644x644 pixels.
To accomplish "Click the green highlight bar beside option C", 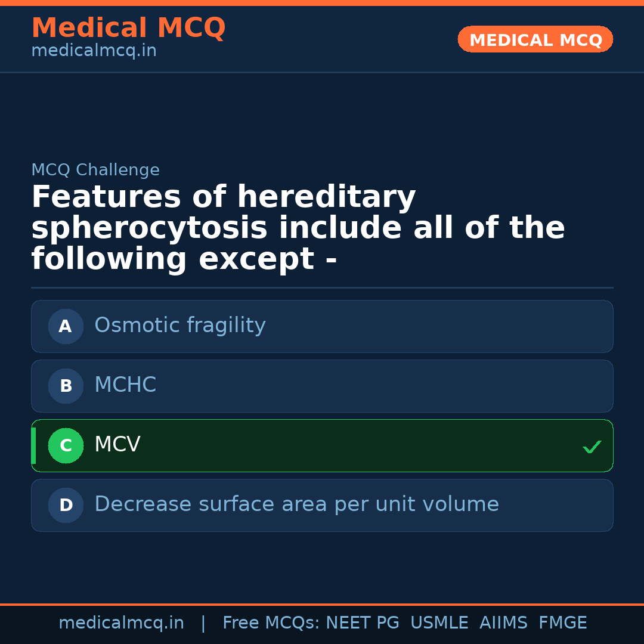I will (x=33, y=445).
